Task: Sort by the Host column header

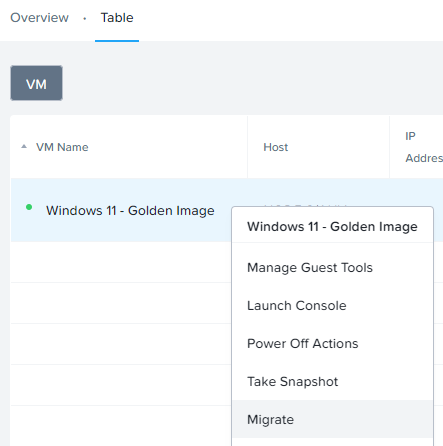Action: coord(276,147)
